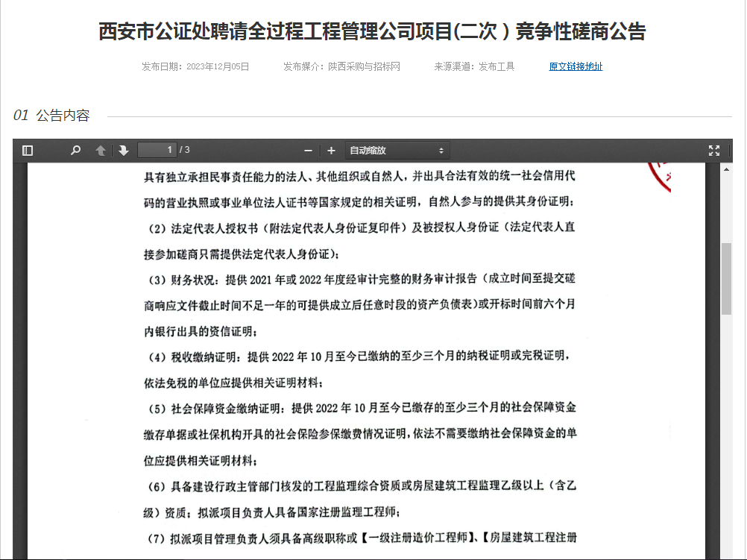Click the line starting 接参加磋商只需提供
This screenshot has height=560, width=747.
click(x=241, y=254)
